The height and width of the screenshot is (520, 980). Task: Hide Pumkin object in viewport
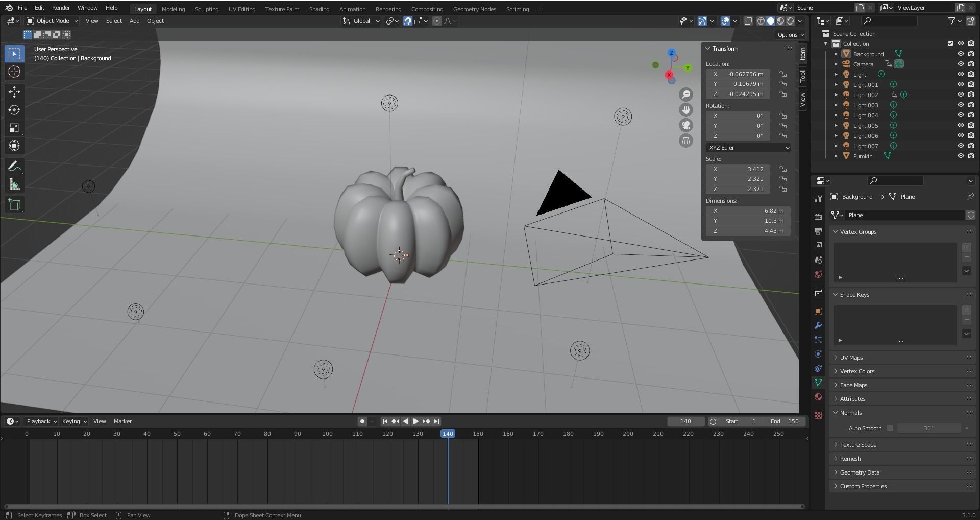[960, 156]
